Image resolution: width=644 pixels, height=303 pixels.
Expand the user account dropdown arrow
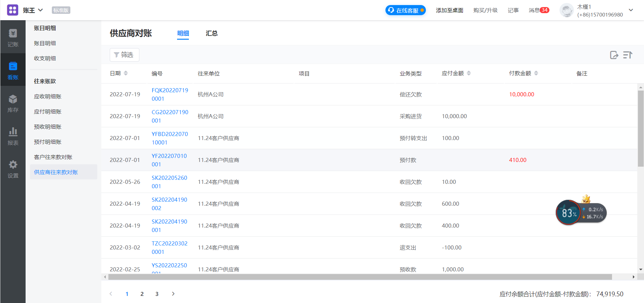pyautogui.click(x=631, y=10)
